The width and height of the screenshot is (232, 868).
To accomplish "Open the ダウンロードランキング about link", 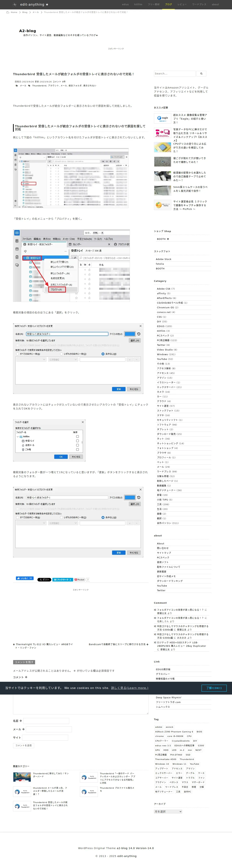I will pos(170,581).
